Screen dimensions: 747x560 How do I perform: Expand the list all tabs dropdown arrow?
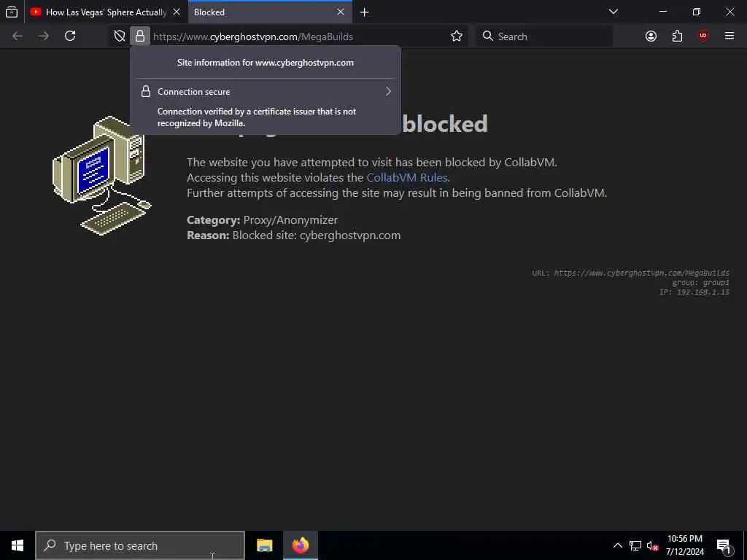(614, 12)
